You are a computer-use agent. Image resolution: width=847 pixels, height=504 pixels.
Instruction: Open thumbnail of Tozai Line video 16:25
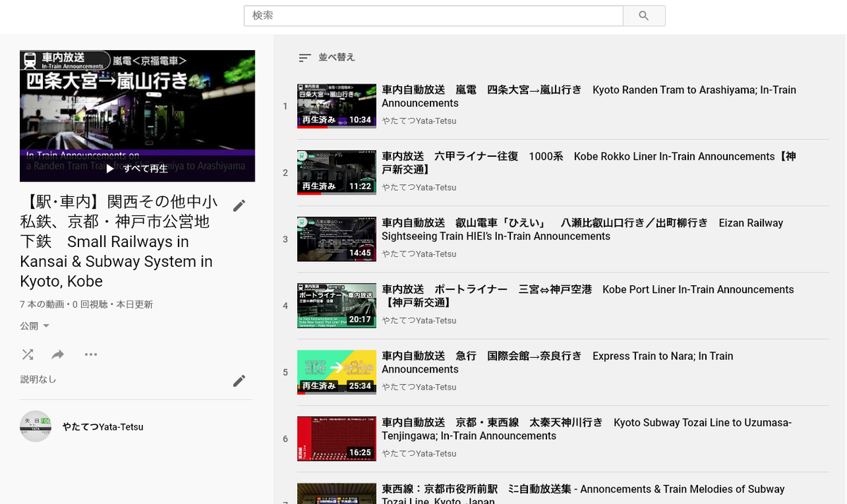(x=337, y=438)
